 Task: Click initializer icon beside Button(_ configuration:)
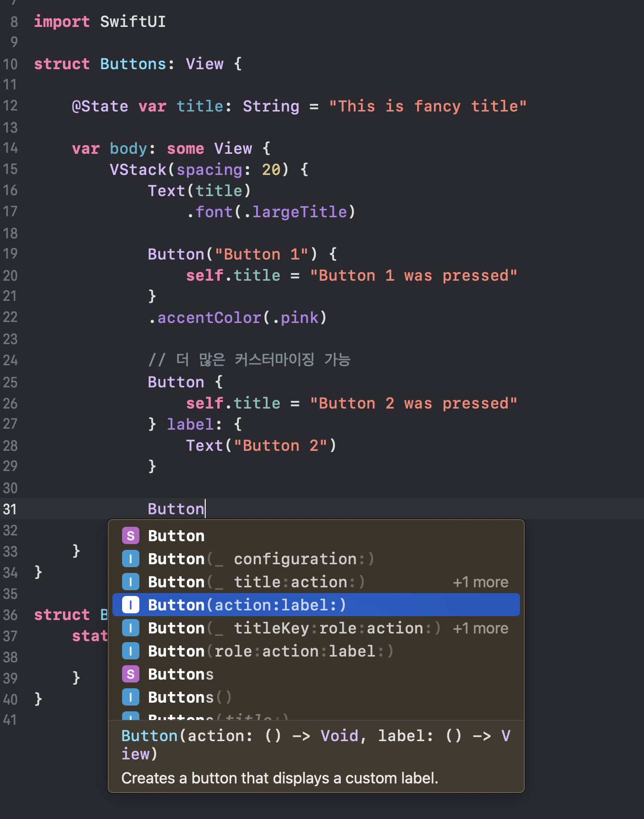[131, 558]
